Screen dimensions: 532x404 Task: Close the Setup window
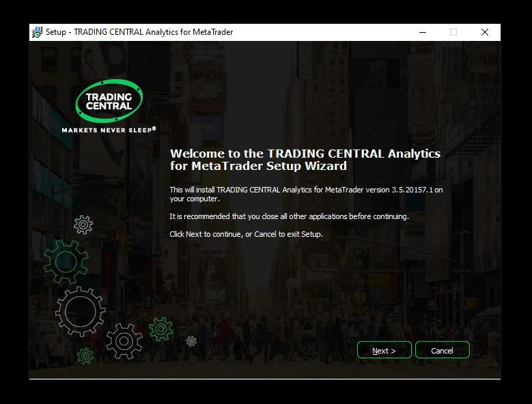[x=485, y=32]
